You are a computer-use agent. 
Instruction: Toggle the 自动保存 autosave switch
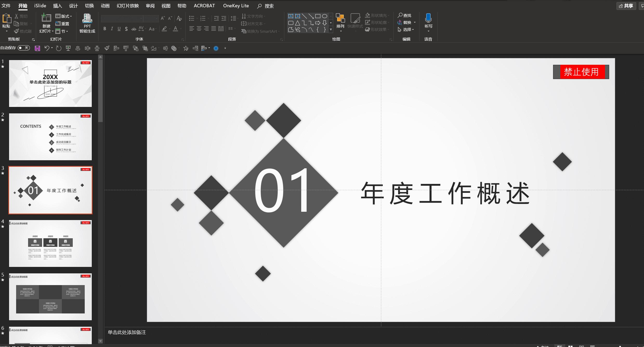pos(24,48)
